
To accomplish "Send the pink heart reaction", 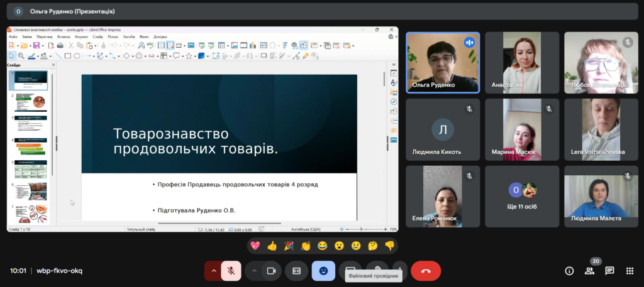I will 255,246.
